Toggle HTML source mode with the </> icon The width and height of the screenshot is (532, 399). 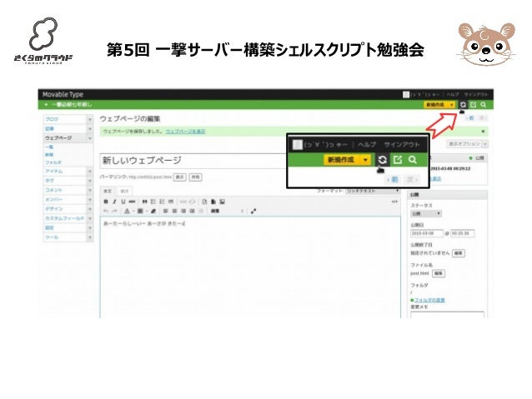394,202
